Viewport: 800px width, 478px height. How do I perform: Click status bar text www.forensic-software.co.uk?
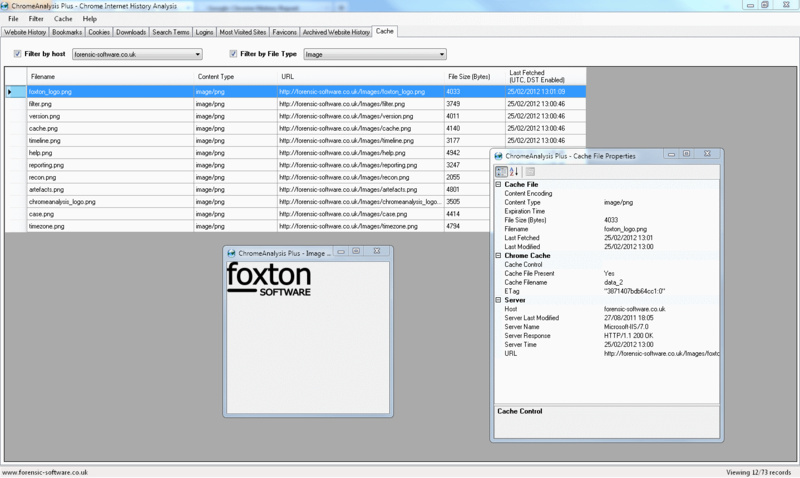(45, 472)
